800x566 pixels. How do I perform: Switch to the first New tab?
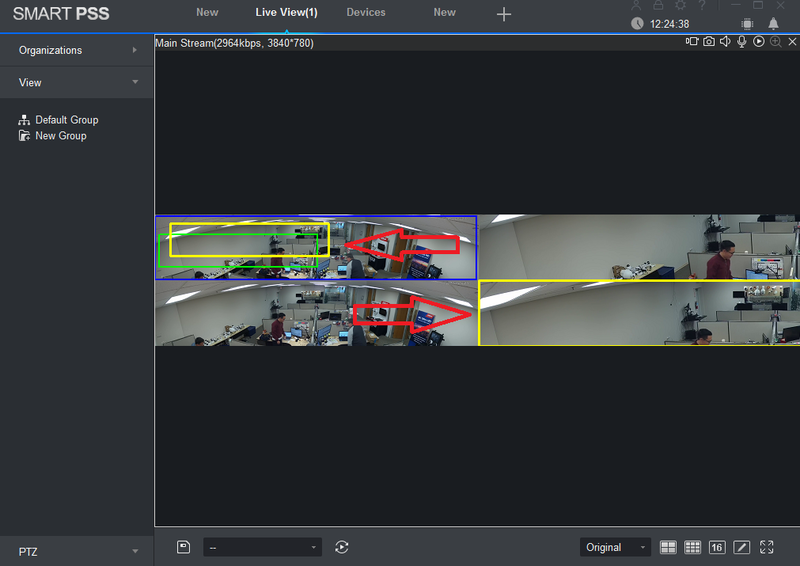pos(207,12)
